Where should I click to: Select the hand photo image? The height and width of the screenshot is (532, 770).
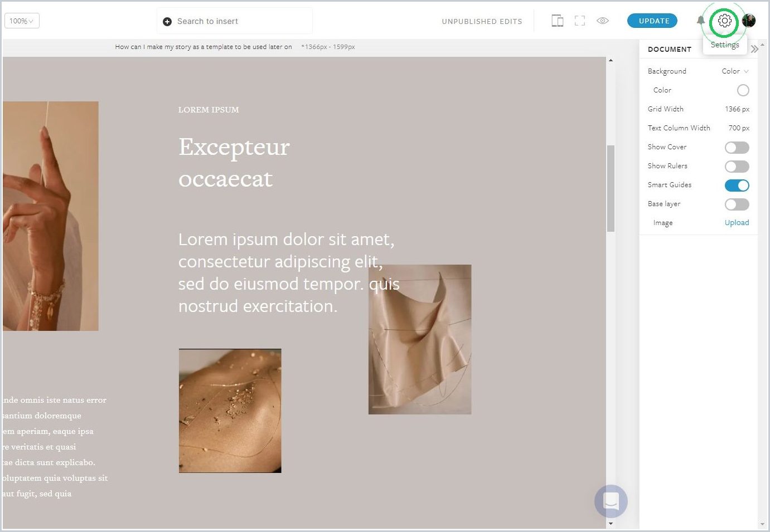click(x=50, y=216)
